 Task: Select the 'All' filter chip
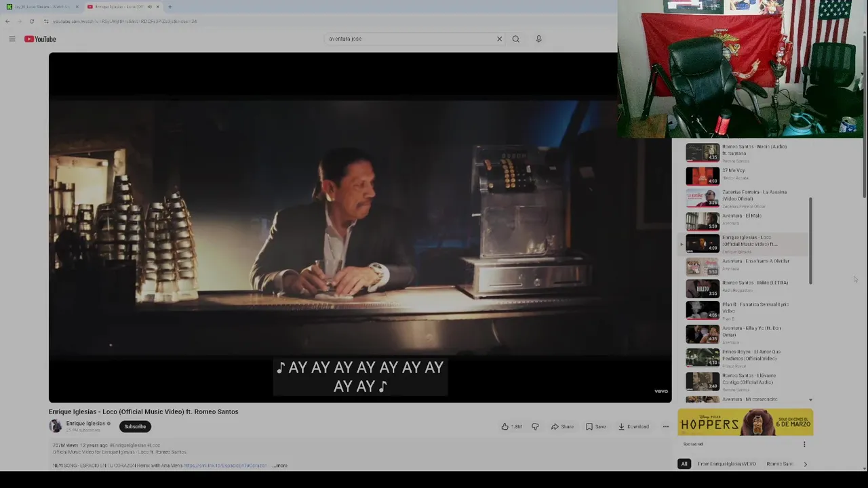tap(684, 464)
